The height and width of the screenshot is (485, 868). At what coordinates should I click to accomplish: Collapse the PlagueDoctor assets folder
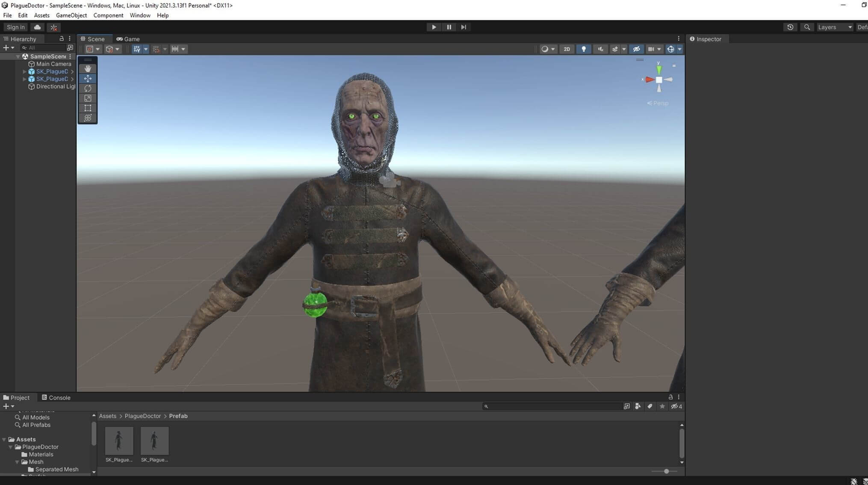[11, 447]
